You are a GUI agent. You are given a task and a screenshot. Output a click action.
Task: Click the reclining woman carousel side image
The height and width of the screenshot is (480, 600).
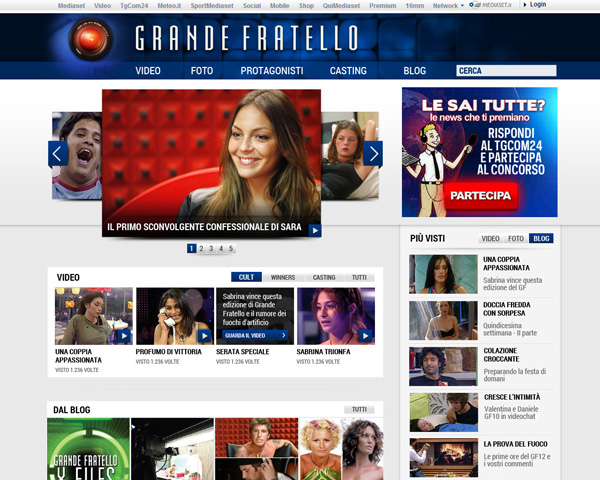(x=350, y=155)
